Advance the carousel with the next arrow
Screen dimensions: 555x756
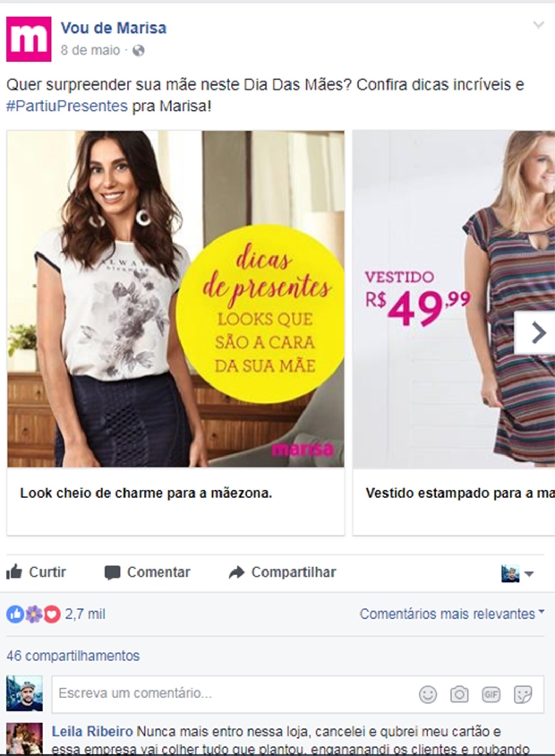pos(536,332)
